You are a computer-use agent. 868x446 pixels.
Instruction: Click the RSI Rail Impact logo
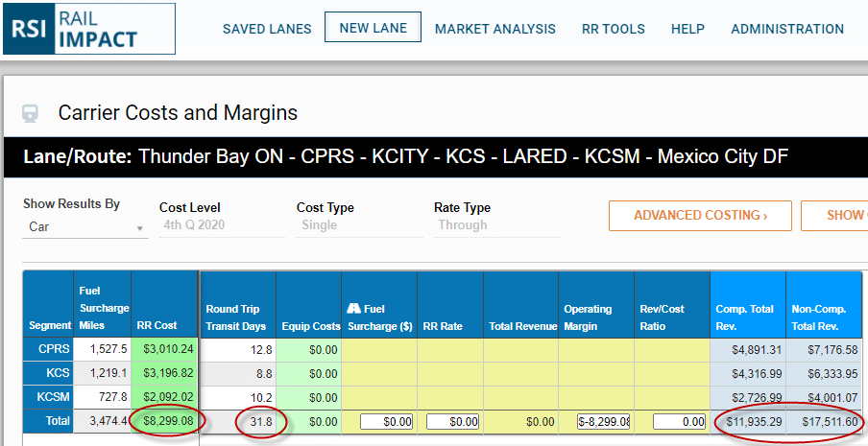(88, 28)
